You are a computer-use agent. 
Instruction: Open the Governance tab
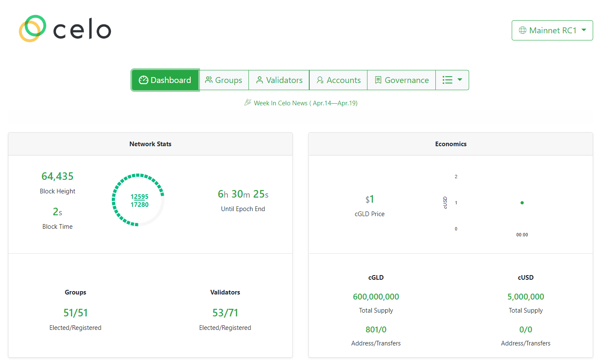[x=402, y=80]
